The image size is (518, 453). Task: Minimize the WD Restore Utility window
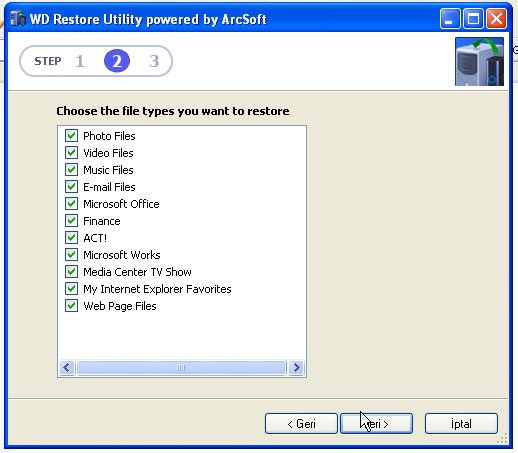pos(450,19)
